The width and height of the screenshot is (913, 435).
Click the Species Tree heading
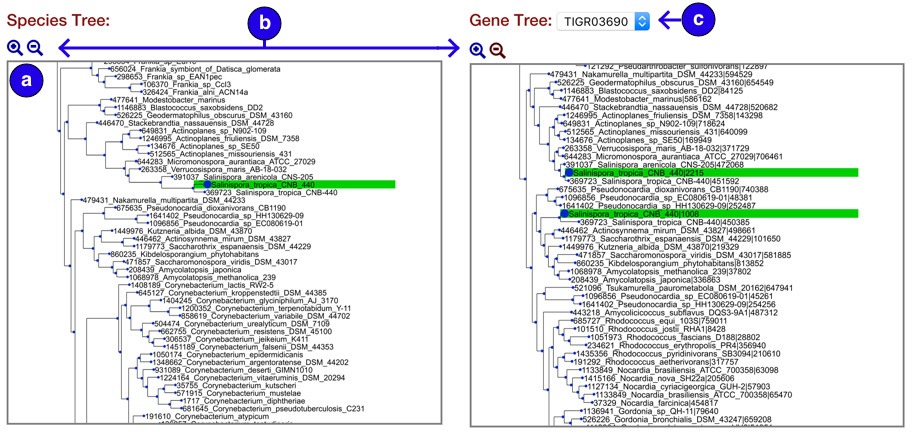(x=59, y=22)
